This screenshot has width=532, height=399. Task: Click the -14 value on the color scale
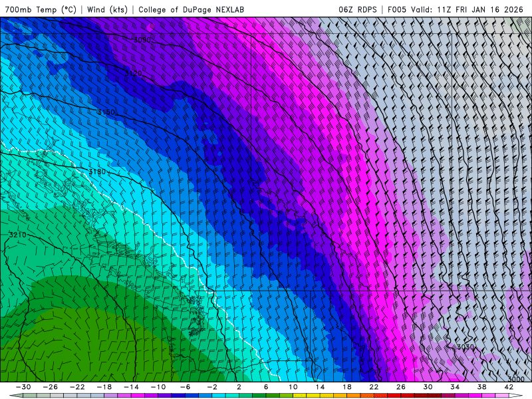[131, 387]
